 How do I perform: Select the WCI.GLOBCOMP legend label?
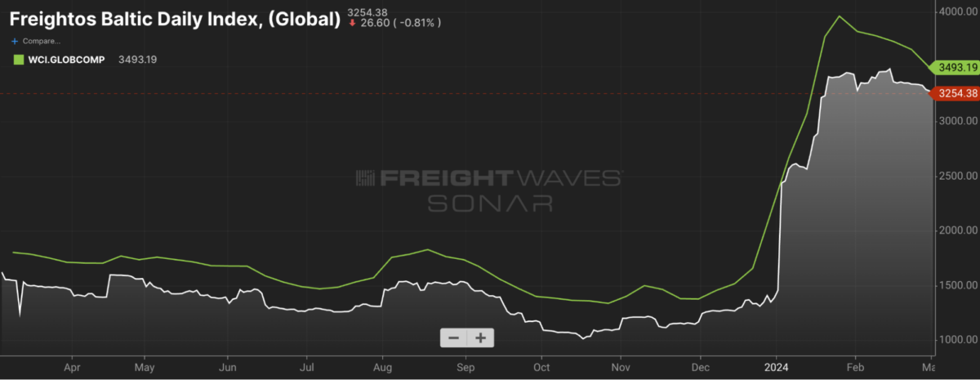point(66,59)
